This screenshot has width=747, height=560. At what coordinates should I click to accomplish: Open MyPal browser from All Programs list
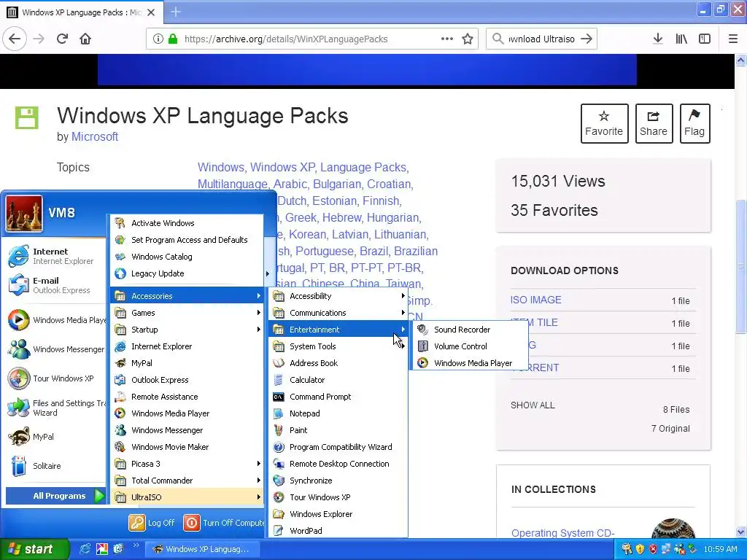[187, 363]
